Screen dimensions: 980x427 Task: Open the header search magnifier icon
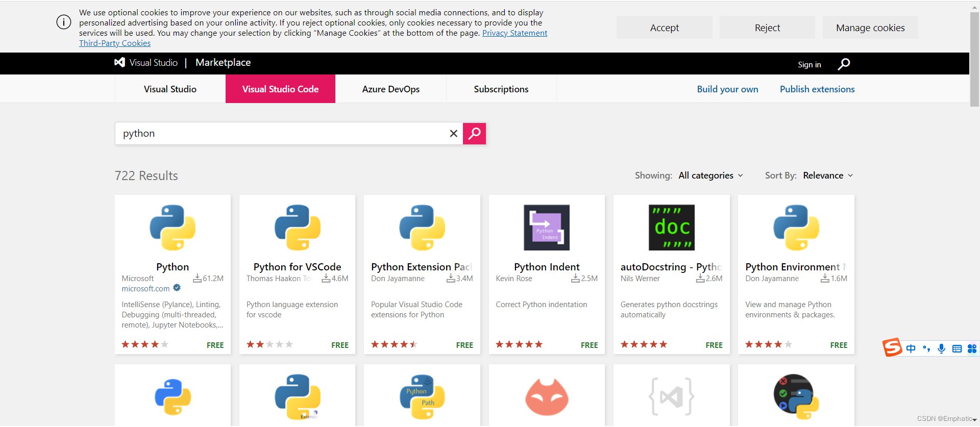pyautogui.click(x=844, y=64)
